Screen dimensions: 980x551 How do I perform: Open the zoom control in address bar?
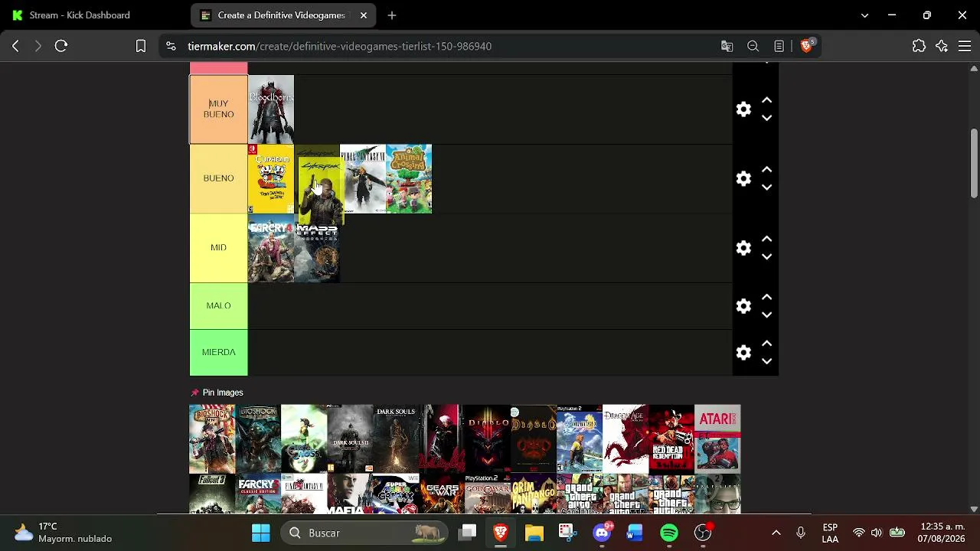pyautogui.click(x=753, y=46)
